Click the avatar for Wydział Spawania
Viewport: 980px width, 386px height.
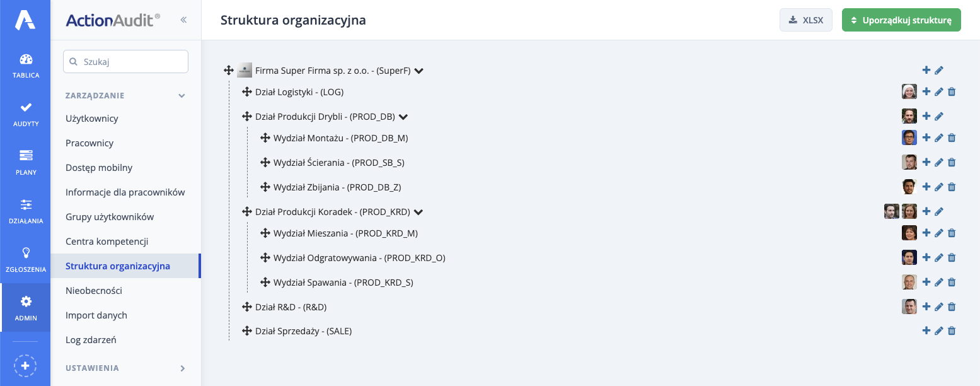click(x=909, y=283)
